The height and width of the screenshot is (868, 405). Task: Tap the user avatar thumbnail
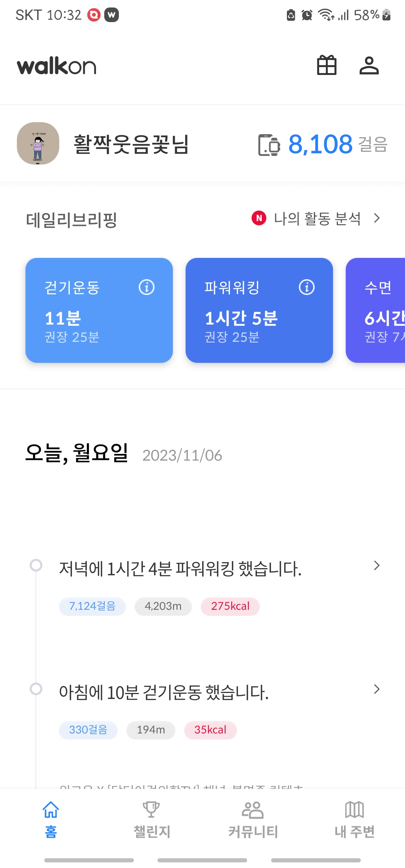38,143
